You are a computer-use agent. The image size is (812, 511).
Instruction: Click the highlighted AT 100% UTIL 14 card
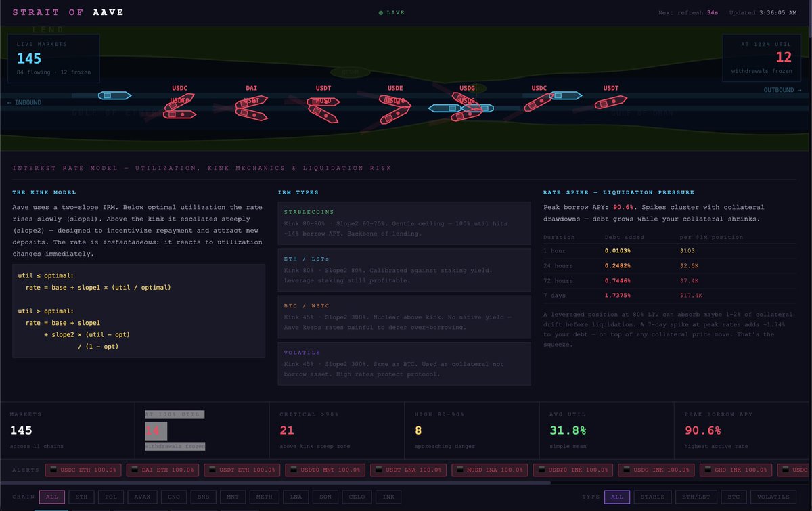click(x=202, y=430)
